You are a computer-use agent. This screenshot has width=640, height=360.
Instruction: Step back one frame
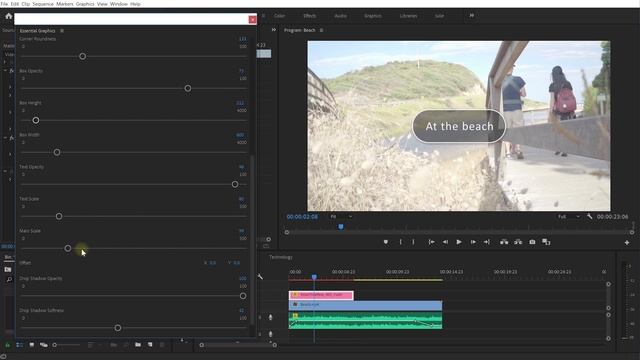click(445, 242)
